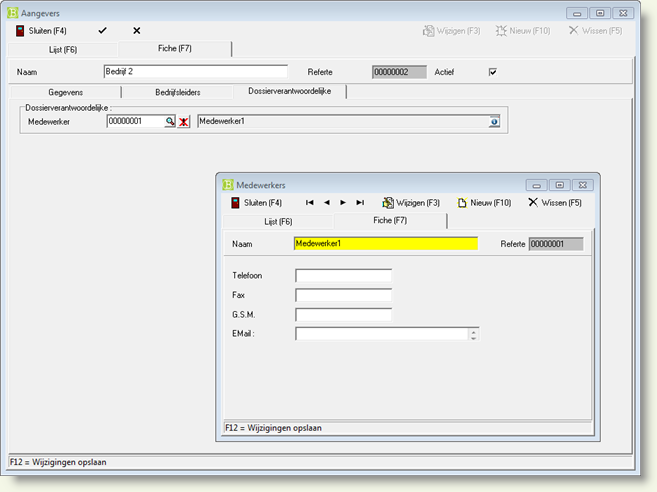657x492 pixels.
Task: Switch to Lijst (F6) tab in Aangevers
Action: (x=63, y=49)
